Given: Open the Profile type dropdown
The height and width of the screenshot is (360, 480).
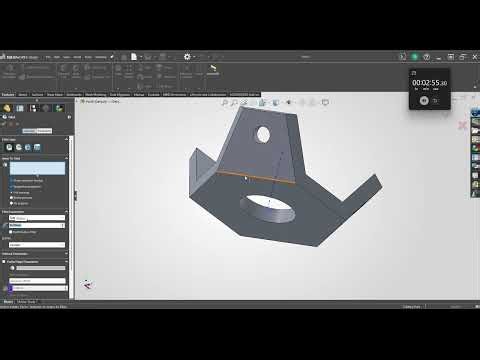Looking at the screenshot, I should (37, 245).
